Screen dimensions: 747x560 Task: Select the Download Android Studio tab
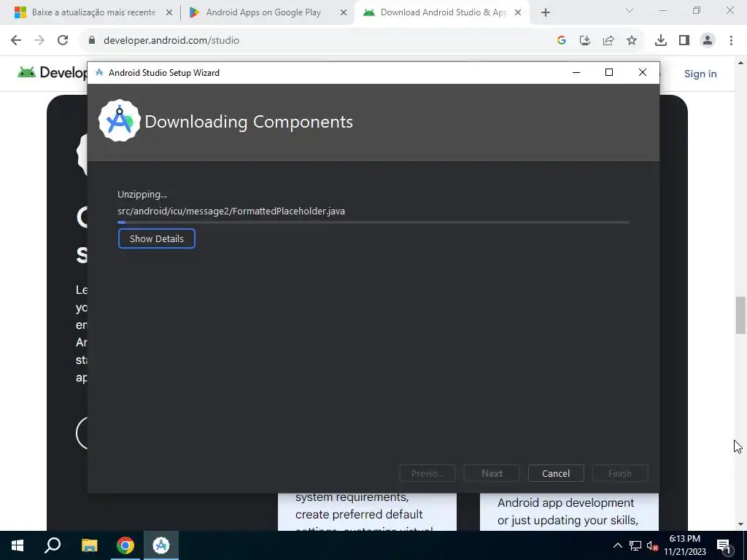[443, 12]
